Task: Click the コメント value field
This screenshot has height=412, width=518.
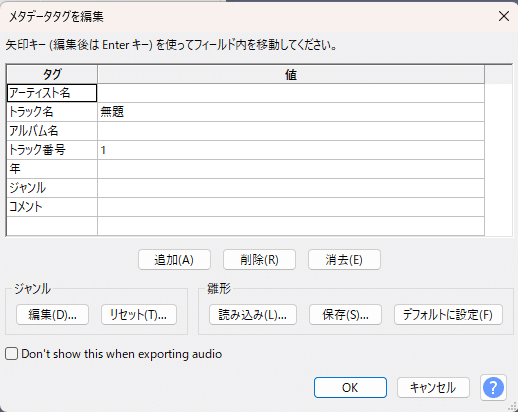Action: click(291, 207)
